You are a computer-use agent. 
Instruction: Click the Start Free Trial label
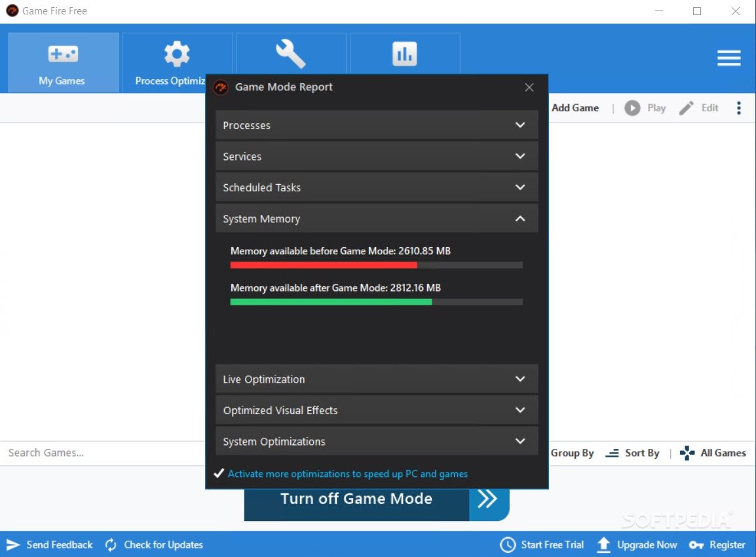click(x=552, y=545)
